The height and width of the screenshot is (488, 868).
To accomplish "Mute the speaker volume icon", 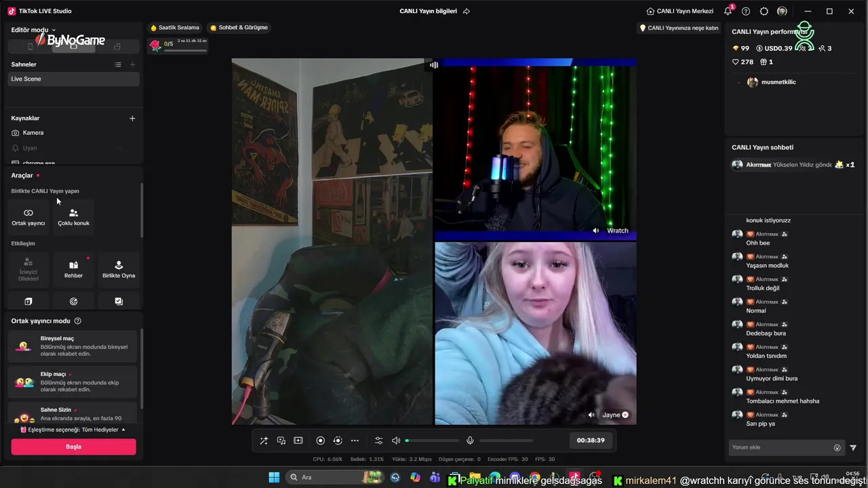I will click(x=396, y=441).
